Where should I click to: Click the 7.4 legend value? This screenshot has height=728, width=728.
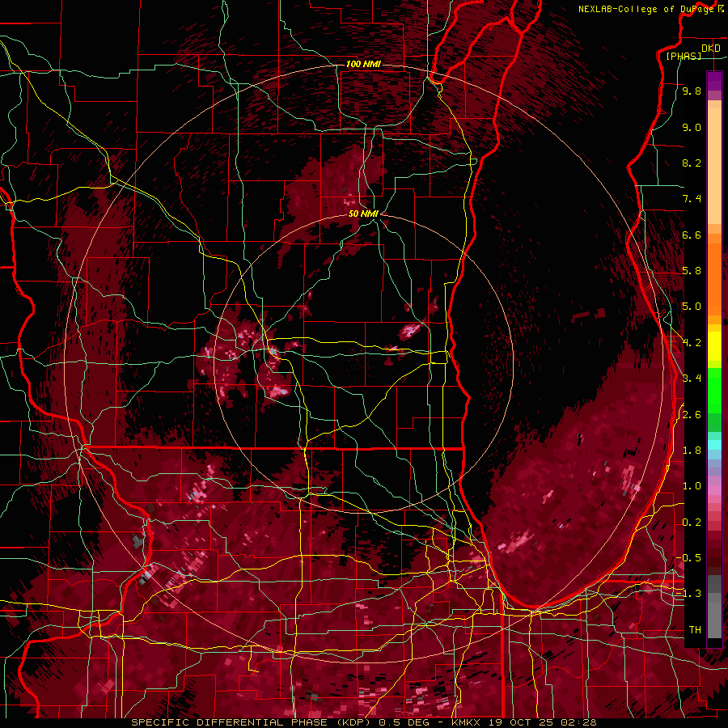692,199
